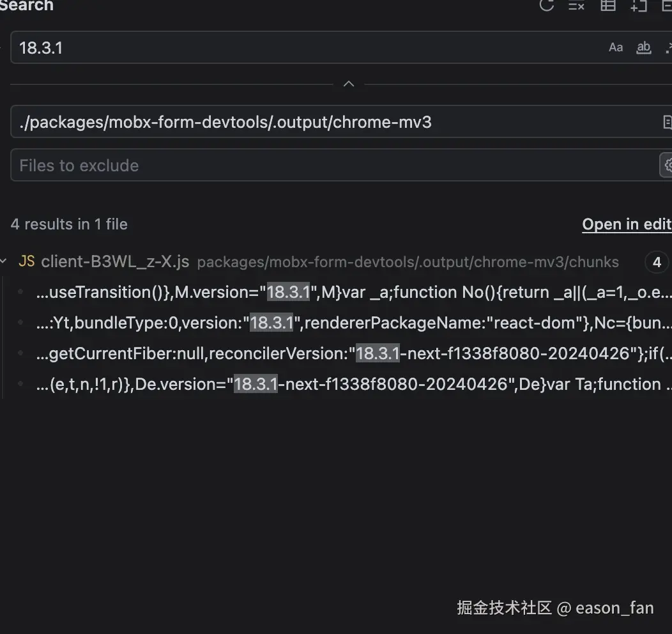Clear search results icon
The height and width of the screenshot is (634, 672).
pyautogui.click(x=576, y=6)
